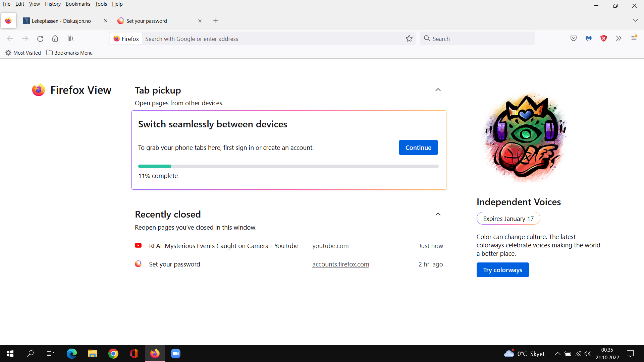Click the Firefox identity label in address bar

pos(126,39)
